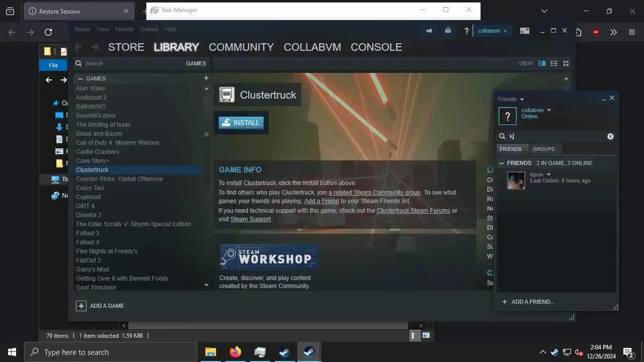Open Big Picture mode icon
The width and height of the screenshot is (644, 362).
(524, 31)
